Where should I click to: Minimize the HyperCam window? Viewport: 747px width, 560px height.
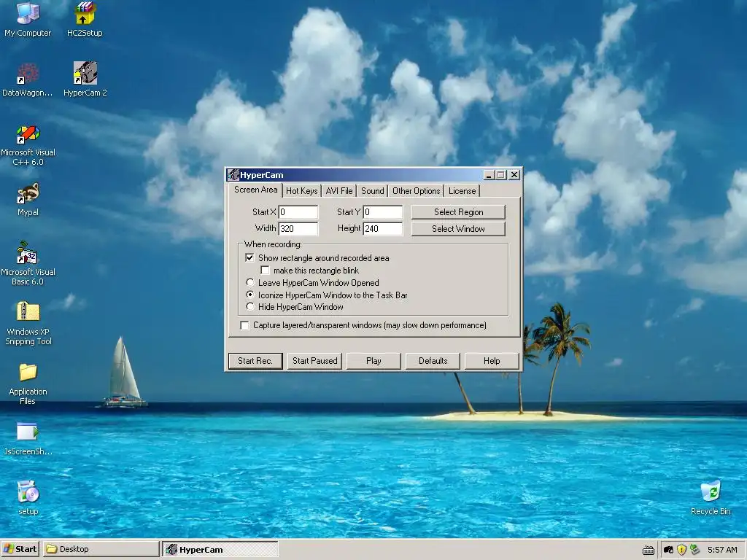pyautogui.click(x=489, y=175)
